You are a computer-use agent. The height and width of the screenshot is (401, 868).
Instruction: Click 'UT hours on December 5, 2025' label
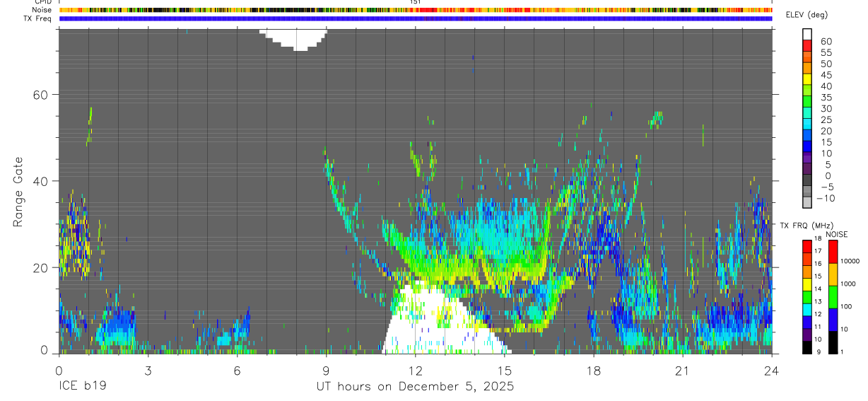point(414,387)
